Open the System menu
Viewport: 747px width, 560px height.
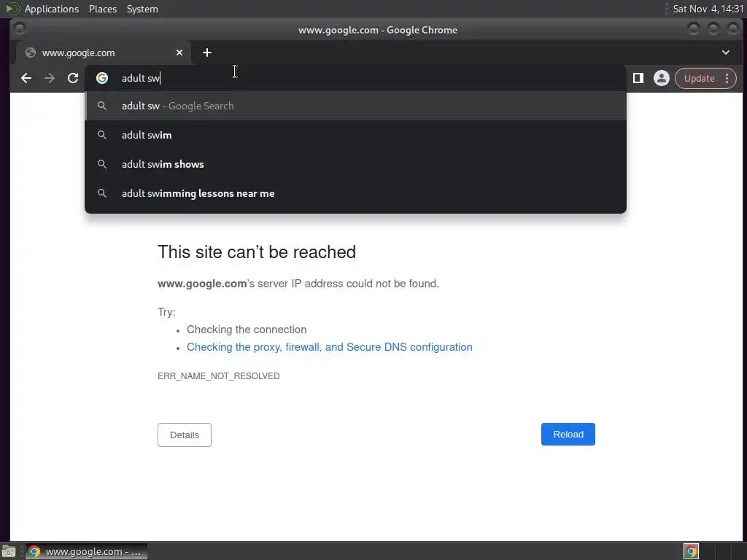click(x=142, y=9)
